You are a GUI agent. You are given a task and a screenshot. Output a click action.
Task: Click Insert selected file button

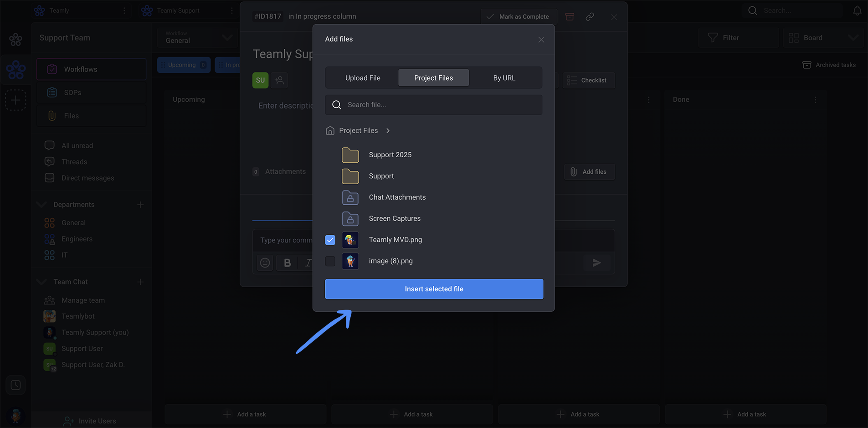click(434, 289)
